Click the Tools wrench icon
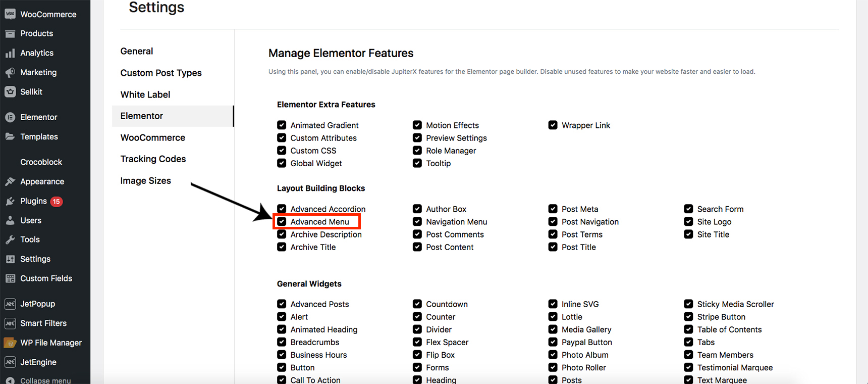868x384 pixels. [x=10, y=239]
